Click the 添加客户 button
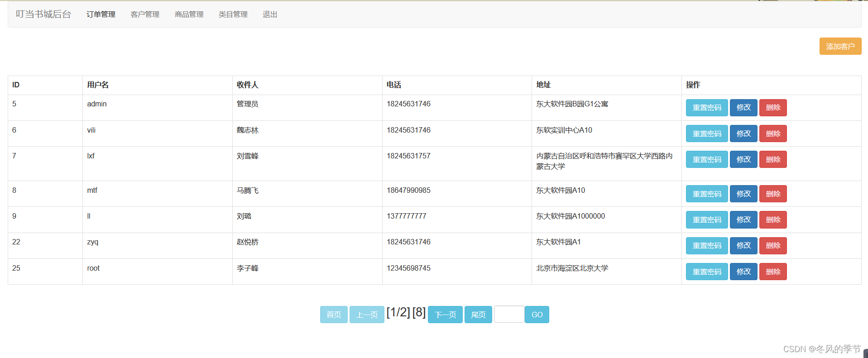The height and width of the screenshot is (358, 868). click(x=840, y=46)
